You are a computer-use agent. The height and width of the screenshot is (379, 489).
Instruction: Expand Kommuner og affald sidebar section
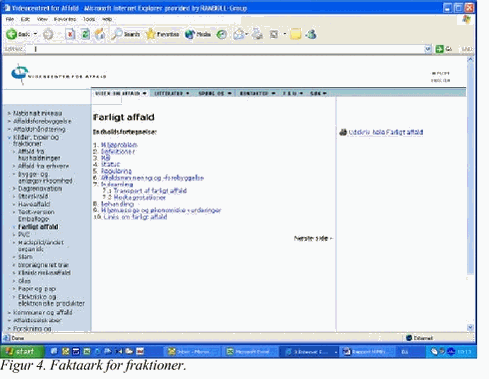pos(43,312)
